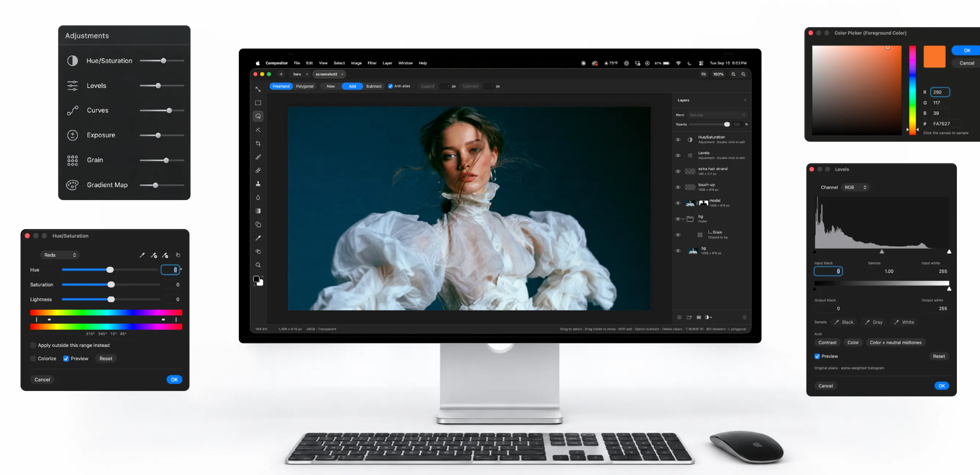
Task: Select the healing bandage tool
Action: [x=258, y=170]
